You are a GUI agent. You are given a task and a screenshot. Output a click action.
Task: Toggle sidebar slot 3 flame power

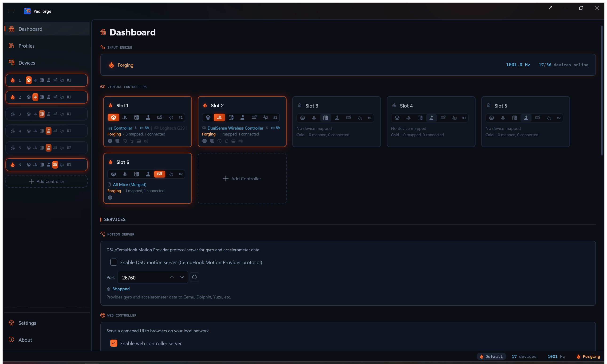pyautogui.click(x=13, y=114)
